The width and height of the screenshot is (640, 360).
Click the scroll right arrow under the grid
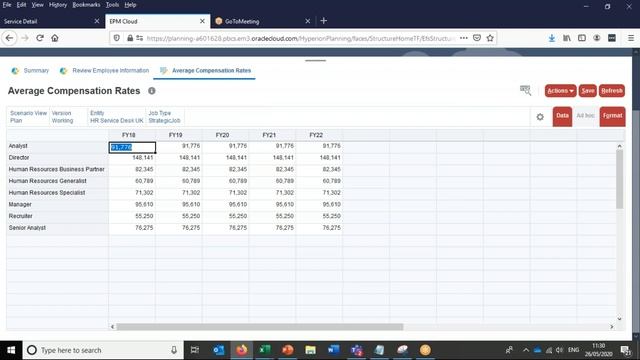click(x=611, y=327)
